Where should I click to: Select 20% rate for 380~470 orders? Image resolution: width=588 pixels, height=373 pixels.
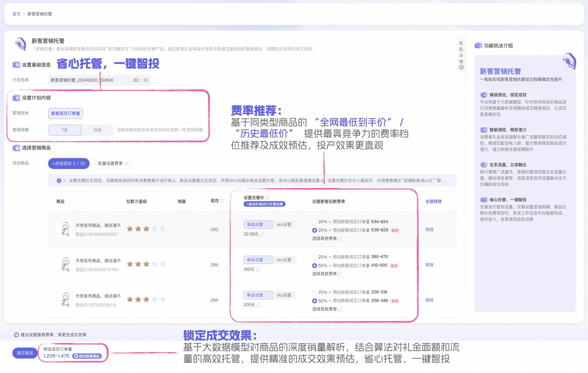coord(314,257)
